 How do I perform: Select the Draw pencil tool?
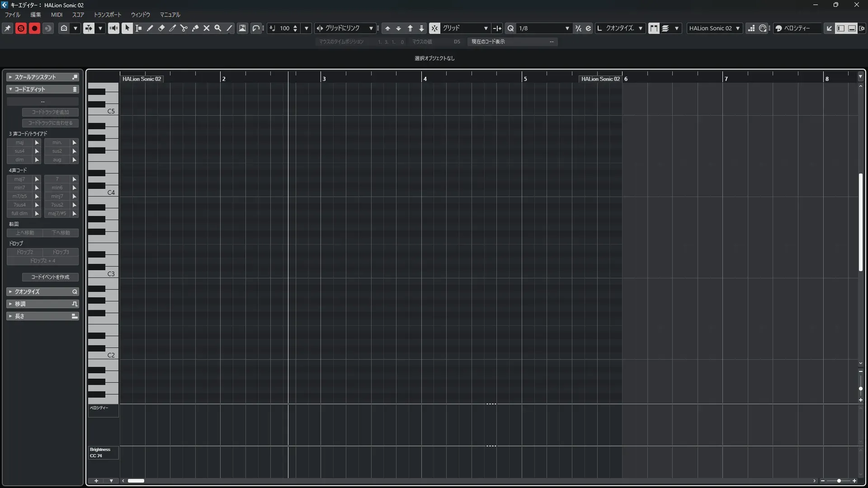click(150, 28)
